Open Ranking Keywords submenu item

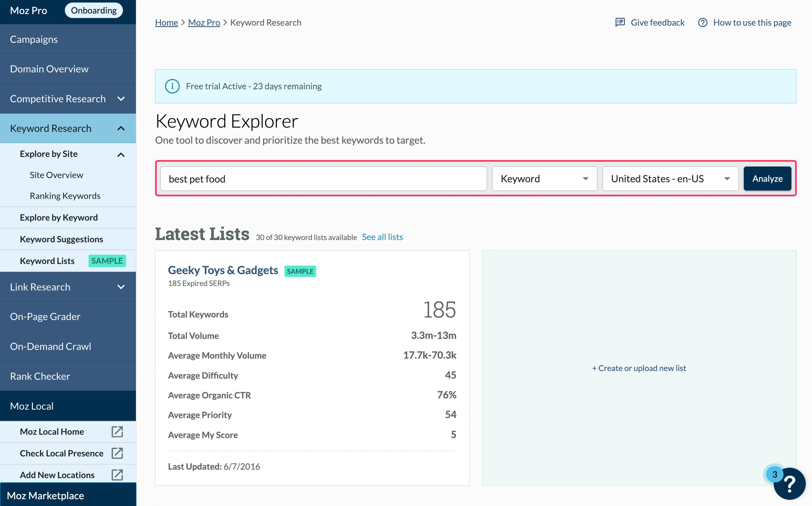pyautogui.click(x=65, y=196)
